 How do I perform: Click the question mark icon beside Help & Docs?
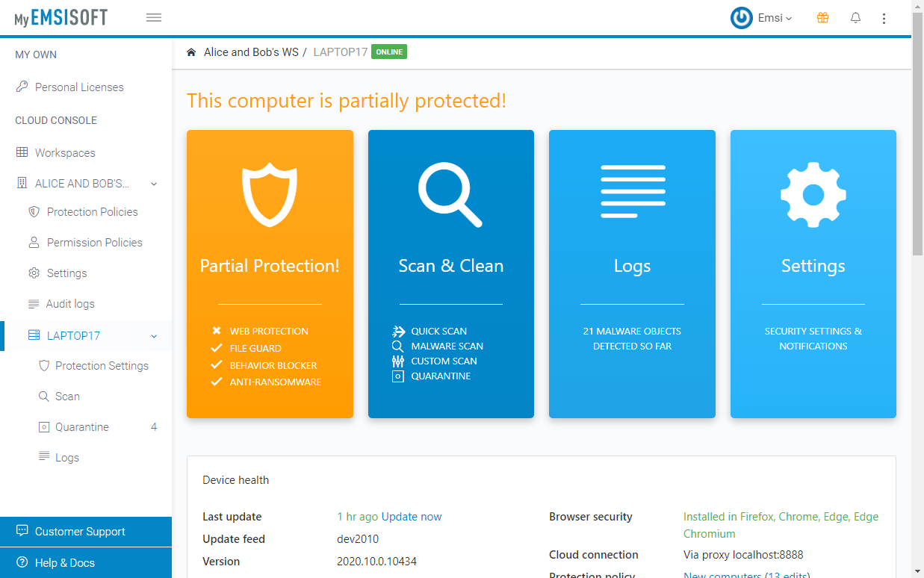[22, 562]
